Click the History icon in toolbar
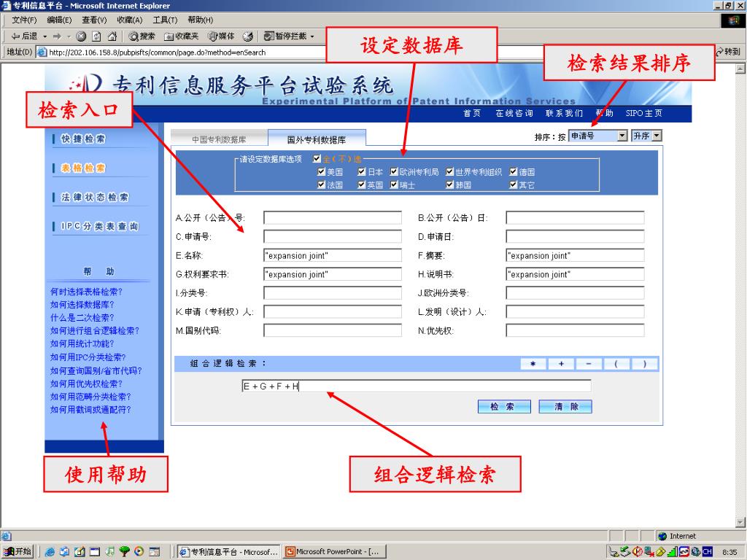Viewport: 747px width, 560px height. (x=248, y=36)
